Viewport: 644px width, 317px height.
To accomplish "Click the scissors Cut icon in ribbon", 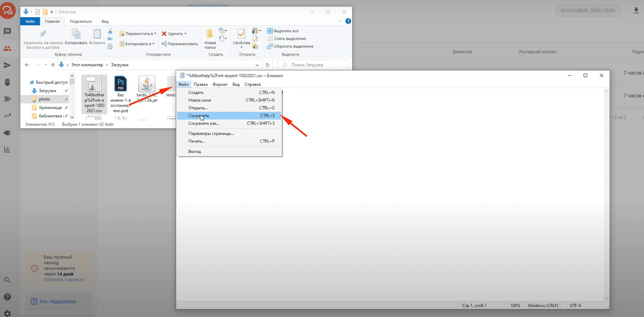I will (110, 31).
